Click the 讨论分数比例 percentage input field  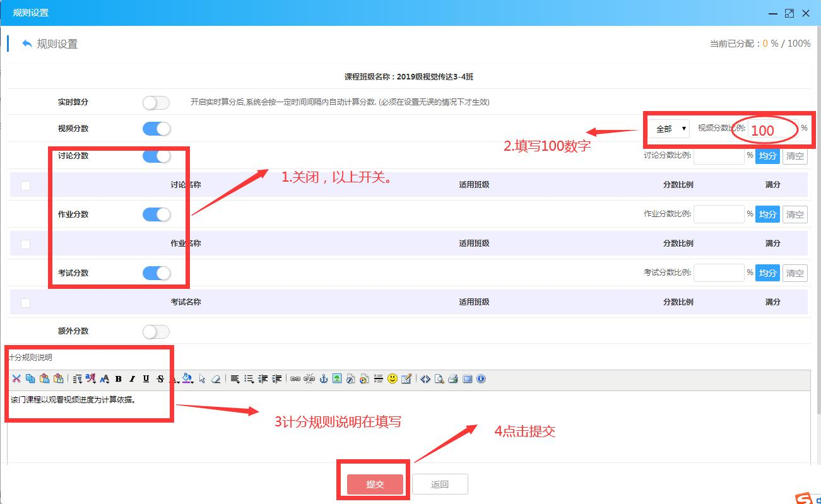719,156
